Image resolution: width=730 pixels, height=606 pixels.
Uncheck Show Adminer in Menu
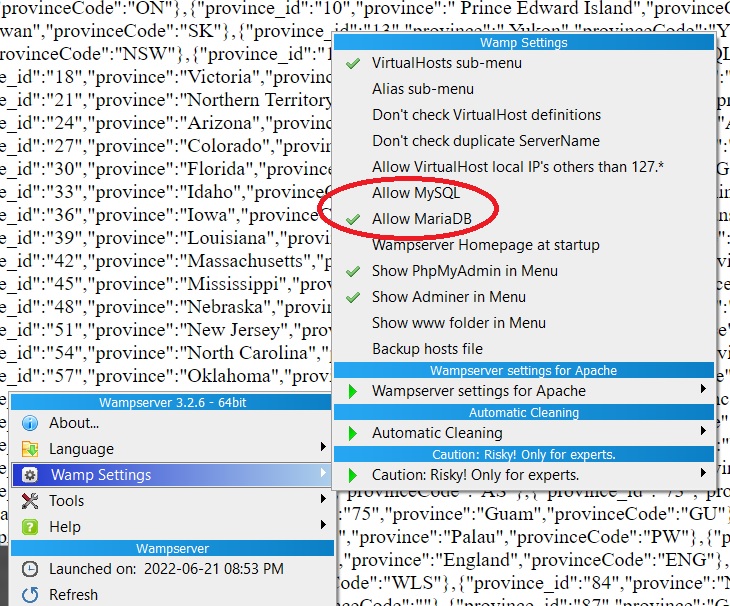click(524, 297)
